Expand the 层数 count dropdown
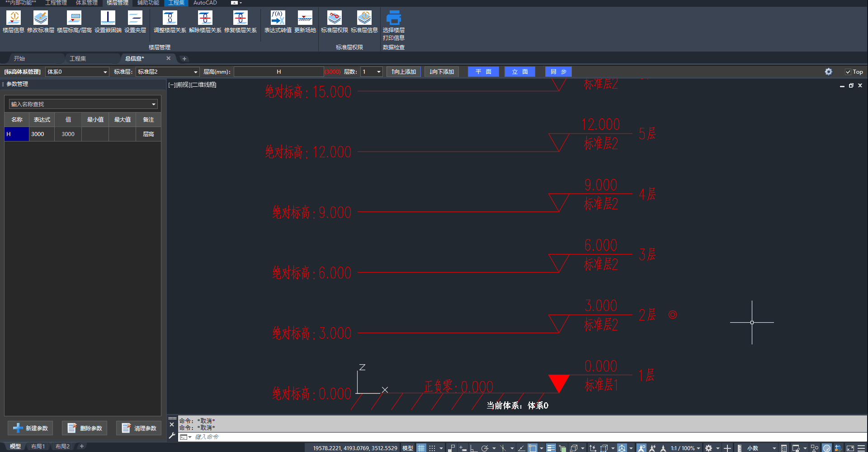This screenshot has height=452, width=868. tap(378, 72)
